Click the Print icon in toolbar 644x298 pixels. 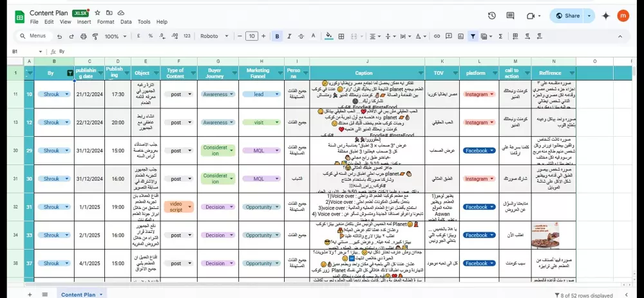pos(83,37)
